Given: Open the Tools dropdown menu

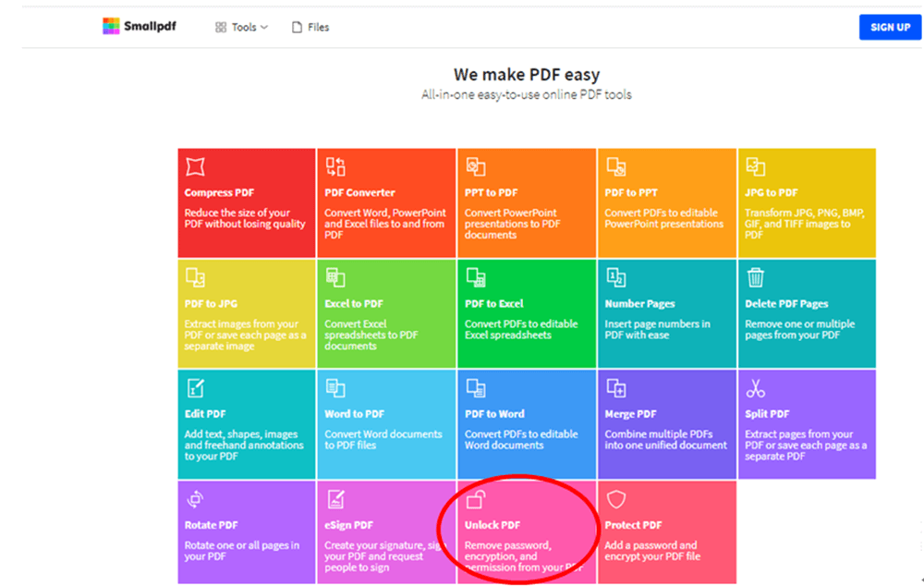Looking at the screenshot, I should [242, 28].
